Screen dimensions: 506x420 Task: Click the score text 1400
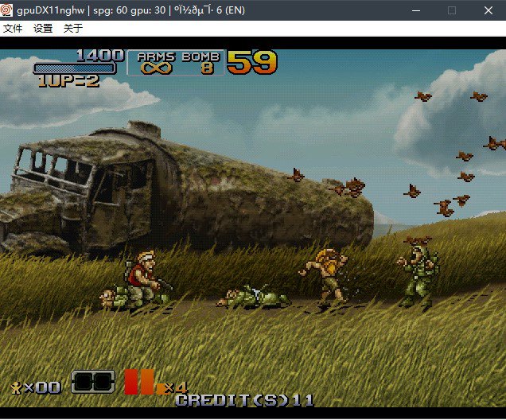(100, 56)
